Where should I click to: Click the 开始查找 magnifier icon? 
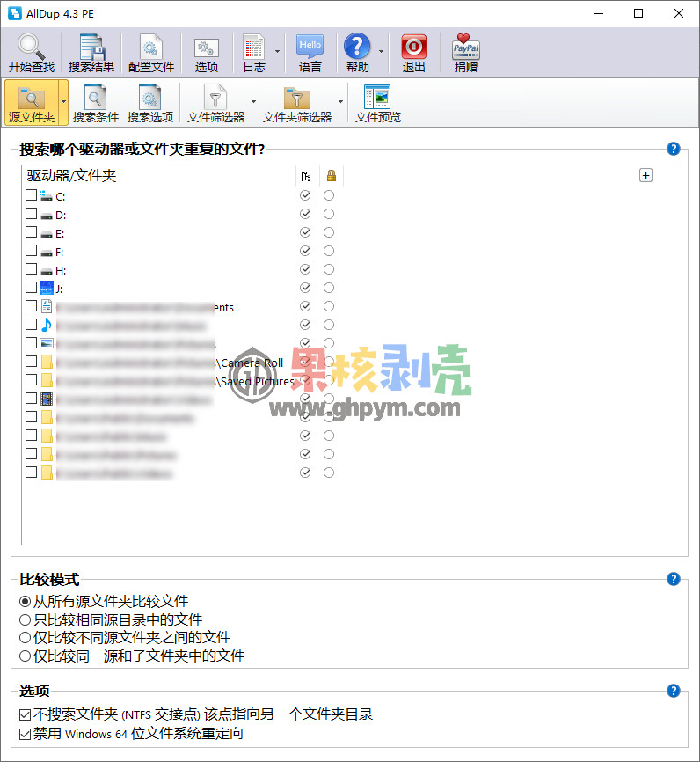coord(31,53)
